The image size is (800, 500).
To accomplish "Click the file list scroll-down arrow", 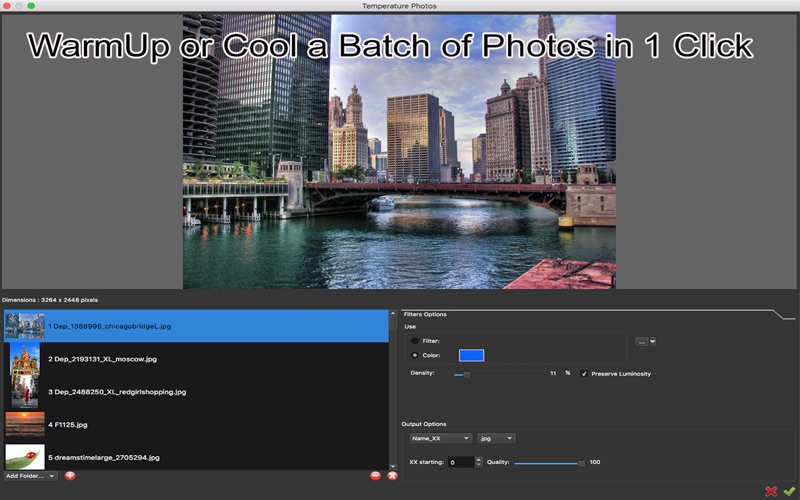I will click(392, 466).
